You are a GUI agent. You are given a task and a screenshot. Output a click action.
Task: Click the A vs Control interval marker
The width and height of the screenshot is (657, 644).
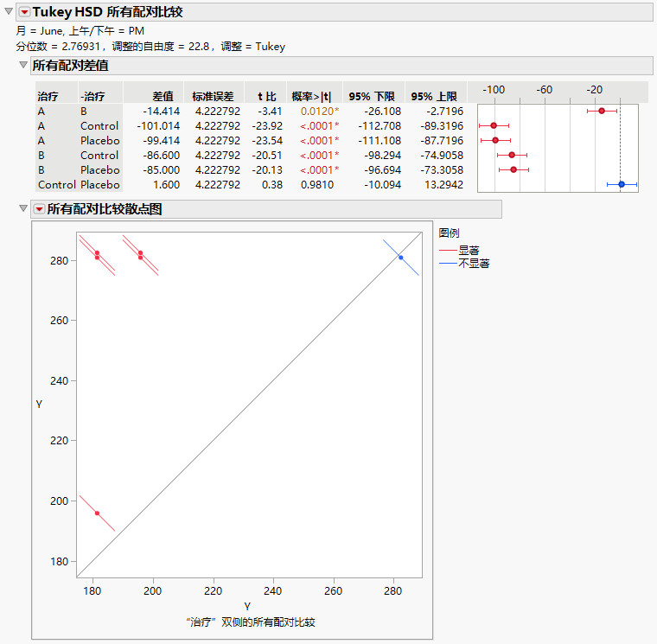[494, 125]
